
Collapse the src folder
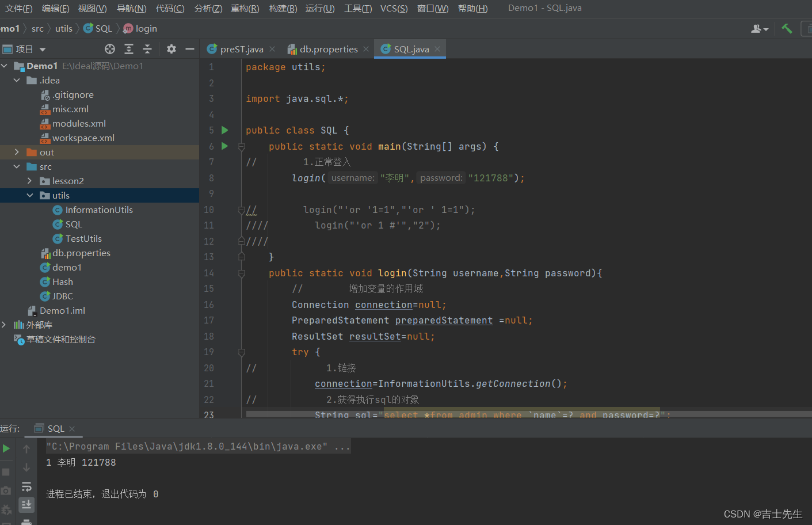tap(17, 166)
